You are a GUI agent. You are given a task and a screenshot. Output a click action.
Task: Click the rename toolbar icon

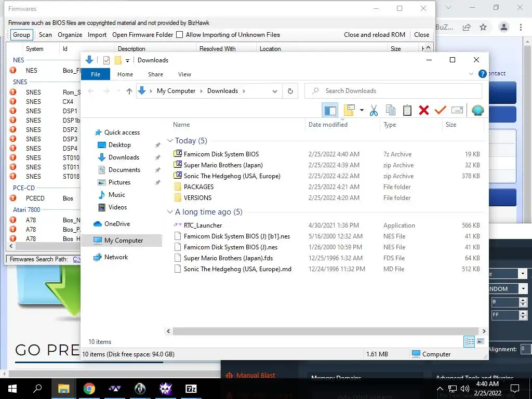[457, 110]
